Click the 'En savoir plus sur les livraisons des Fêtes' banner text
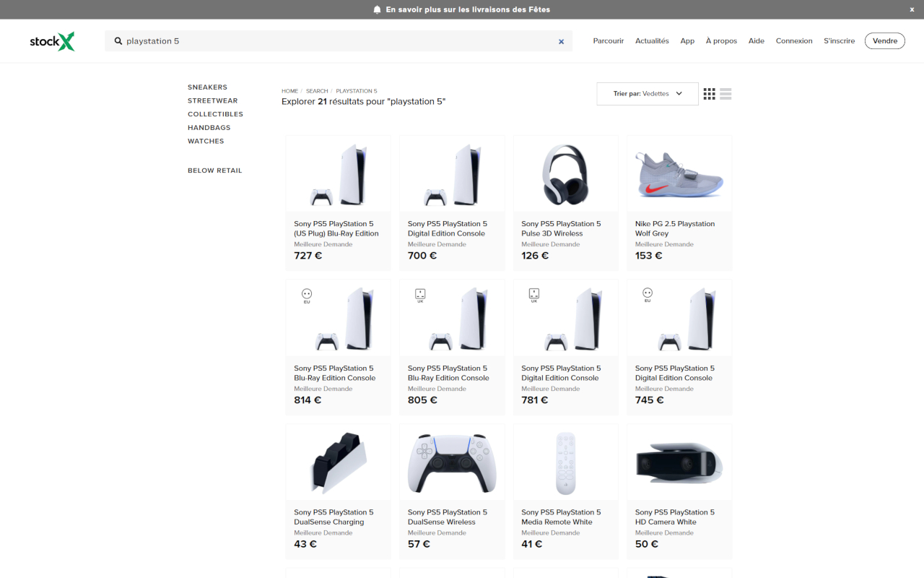The height and width of the screenshot is (578, 924). (468, 9)
